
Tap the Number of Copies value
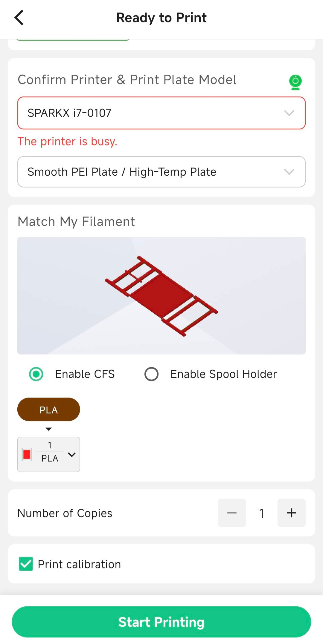262,513
